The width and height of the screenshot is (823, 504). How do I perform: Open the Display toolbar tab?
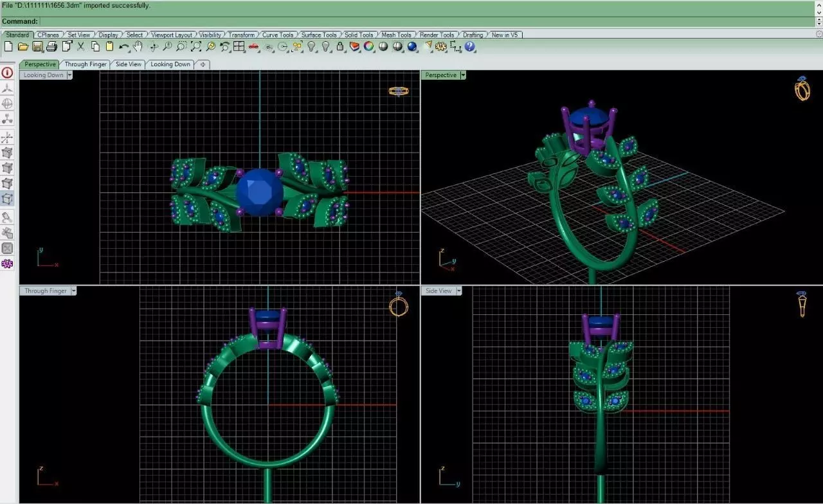tap(109, 35)
